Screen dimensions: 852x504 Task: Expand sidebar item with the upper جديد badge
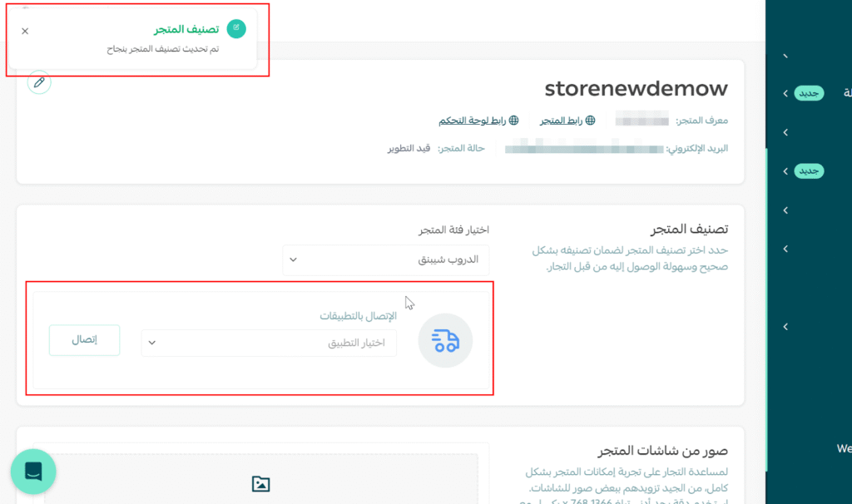(x=785, y=94)
